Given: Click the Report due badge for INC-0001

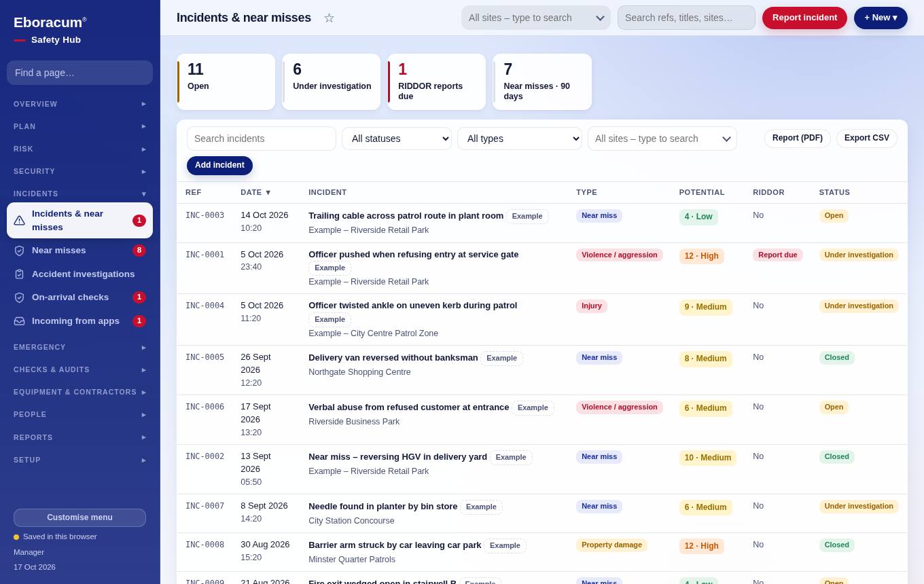Looking at the screenshot, I should point(778,255).
